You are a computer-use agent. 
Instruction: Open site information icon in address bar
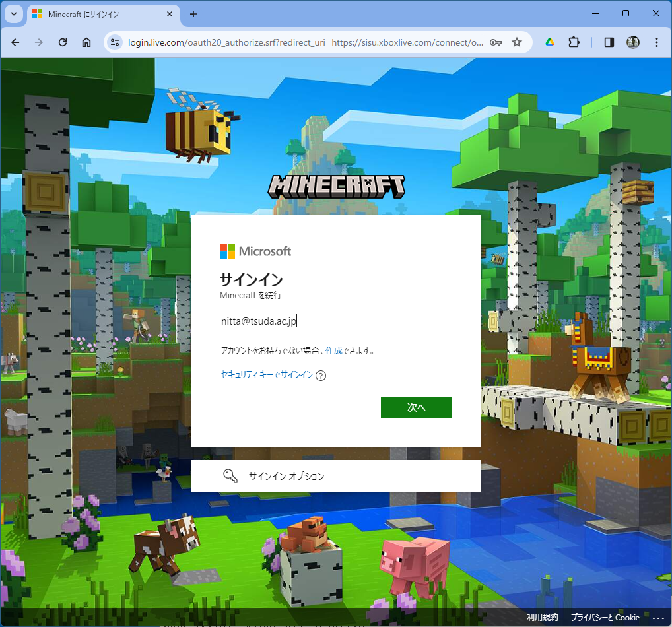tap(115, 42)
